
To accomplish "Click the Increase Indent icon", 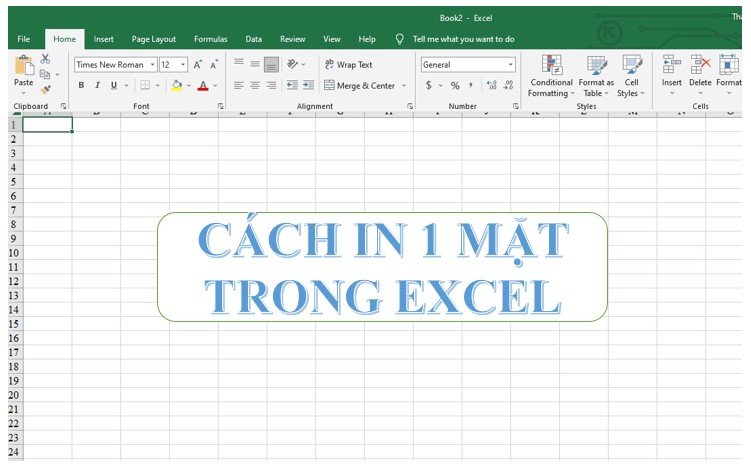I will (x=308, y=85).
